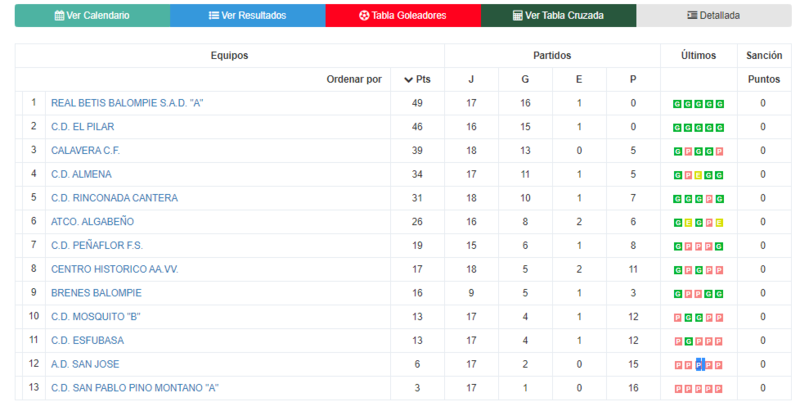Open the C.D. SAN PABLO PINO MONTANO "A" link

[135, 388]
